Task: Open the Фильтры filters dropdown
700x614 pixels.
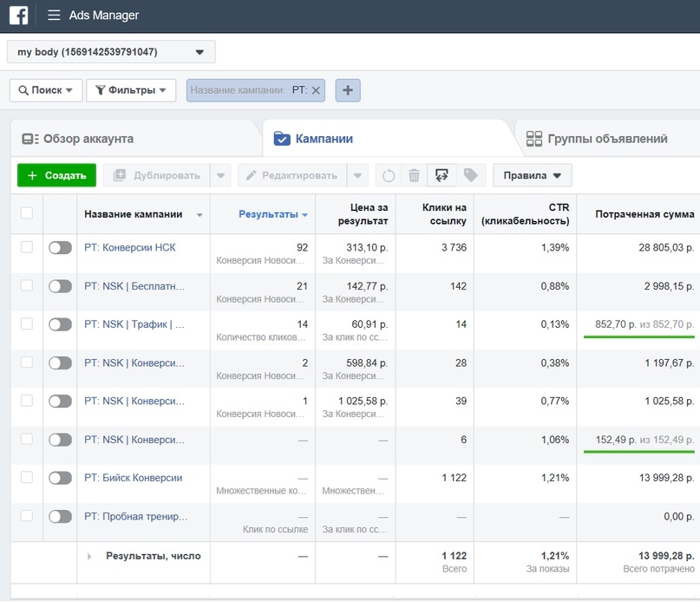Action: click(x=131, y=90)
